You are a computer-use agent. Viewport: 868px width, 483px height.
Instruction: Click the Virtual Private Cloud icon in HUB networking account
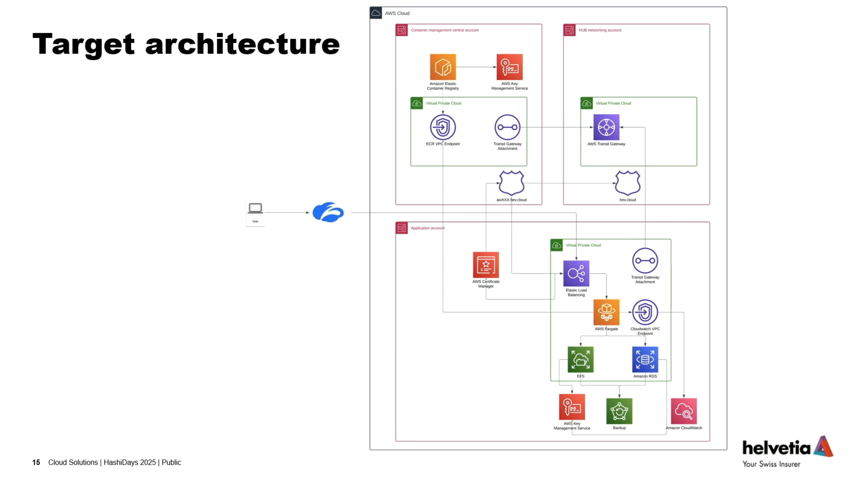pos(587,103)
